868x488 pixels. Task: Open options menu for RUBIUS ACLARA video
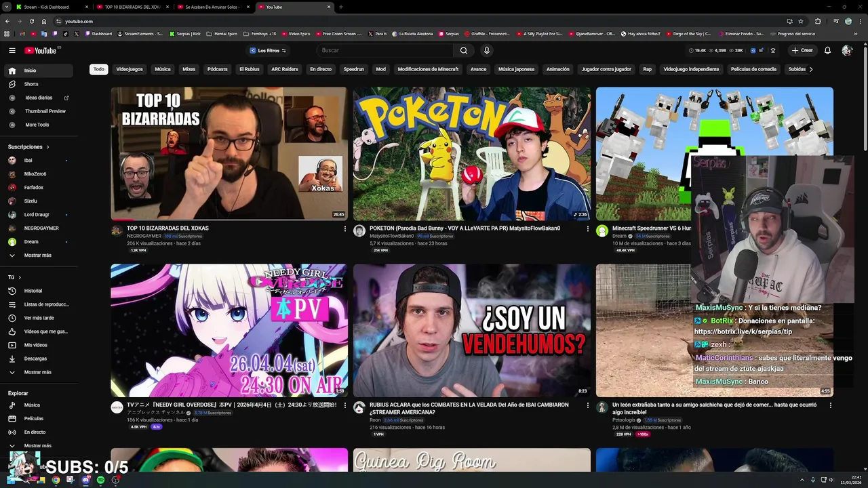tap(588, 405)
